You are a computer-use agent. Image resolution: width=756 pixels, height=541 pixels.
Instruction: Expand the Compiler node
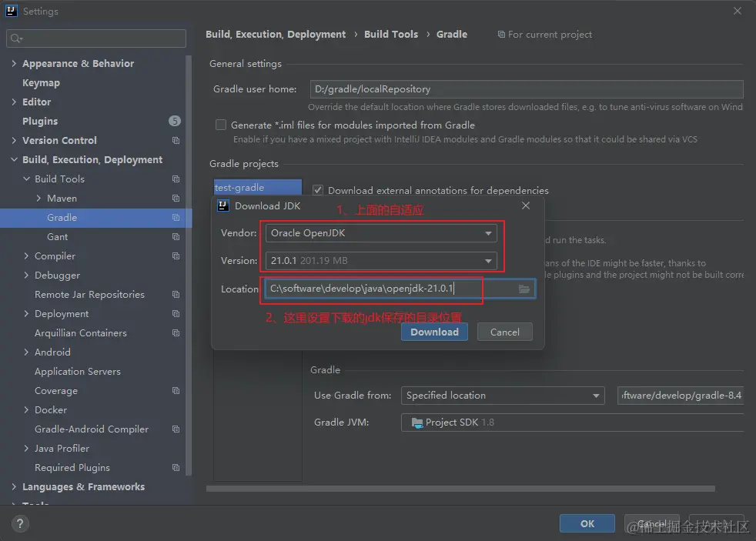(26, 256)
